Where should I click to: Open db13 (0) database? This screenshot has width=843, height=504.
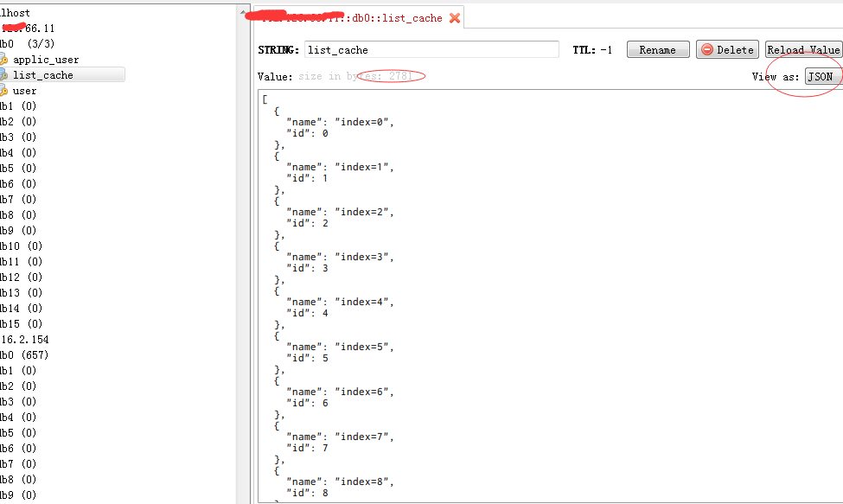pos(21,292)
